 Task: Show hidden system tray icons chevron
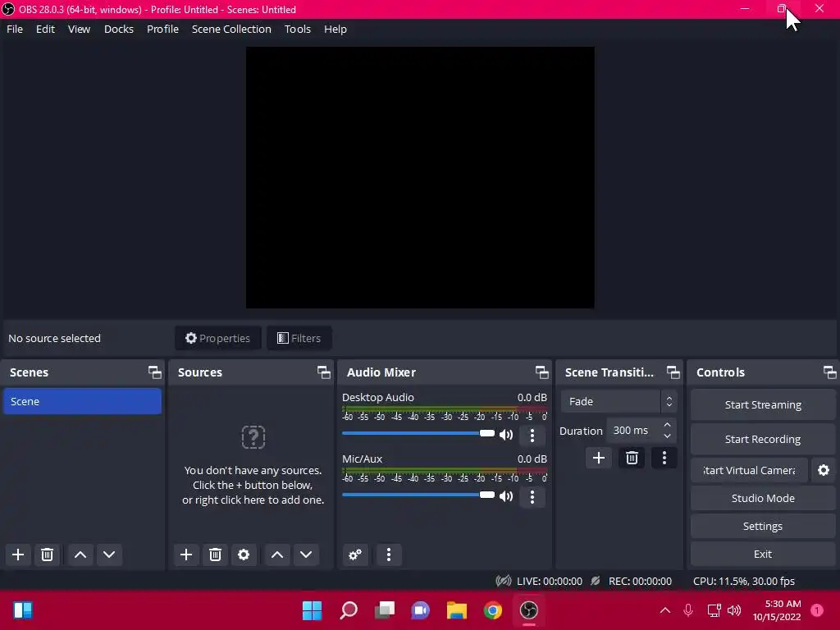[x=664, y=610]
